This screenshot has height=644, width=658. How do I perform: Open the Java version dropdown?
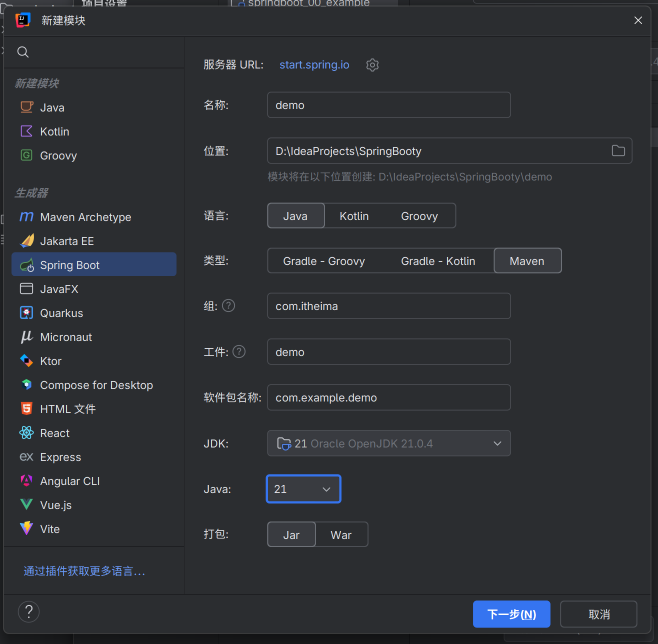[x=303, y=489]
